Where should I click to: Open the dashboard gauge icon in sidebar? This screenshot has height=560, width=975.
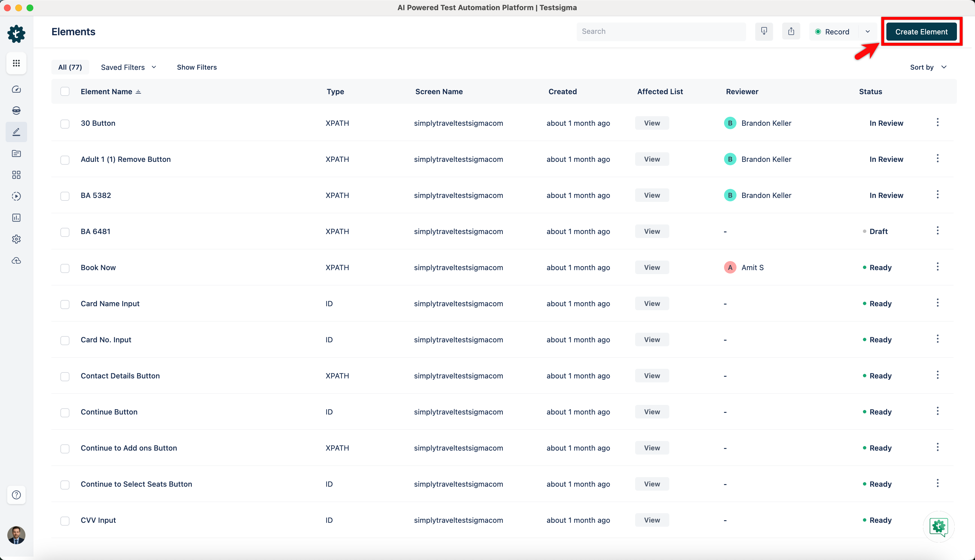[x=16, y=89]
